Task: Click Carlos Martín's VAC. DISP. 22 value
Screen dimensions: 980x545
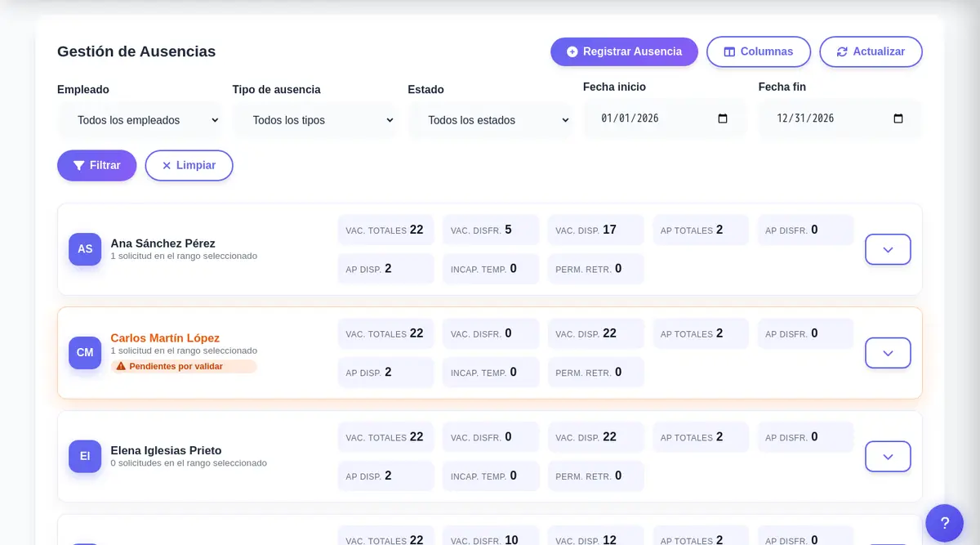Action: (595, 333)
